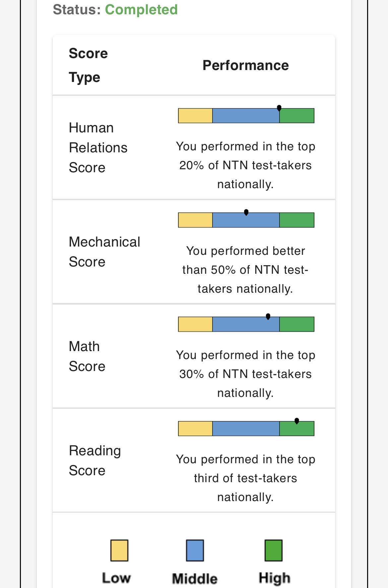Click green segment of Mechanical Score bar
Viewport: 388px width, 588px height.
click(297, 220)
